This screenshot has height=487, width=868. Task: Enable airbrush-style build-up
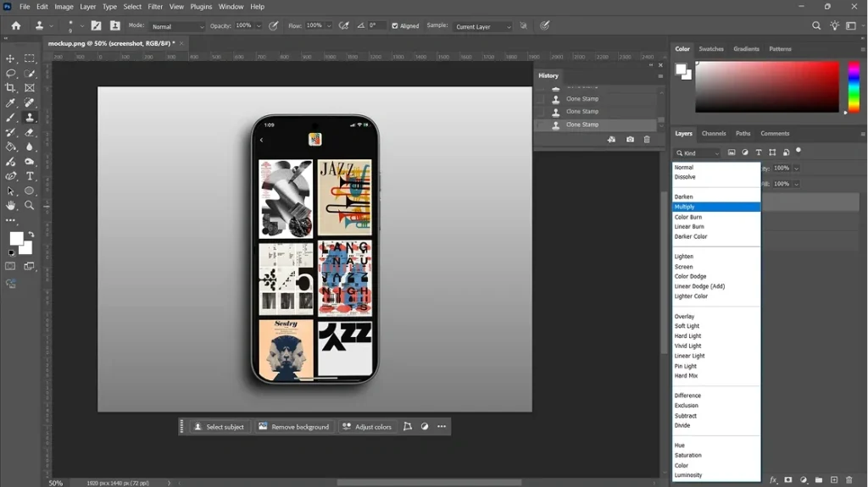tap(344, 25)
